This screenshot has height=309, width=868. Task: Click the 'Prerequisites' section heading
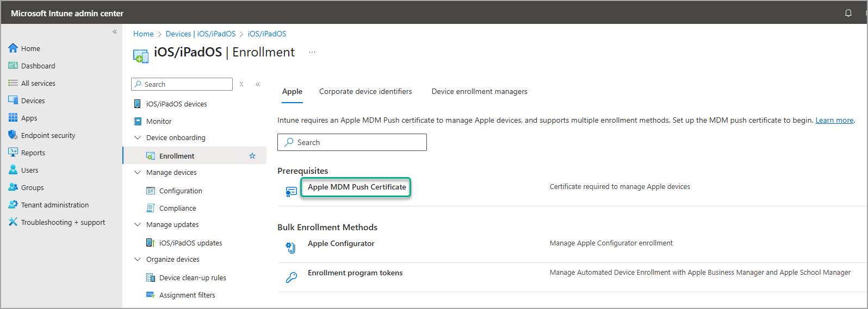pyautogui.click(x=303, y=171)
